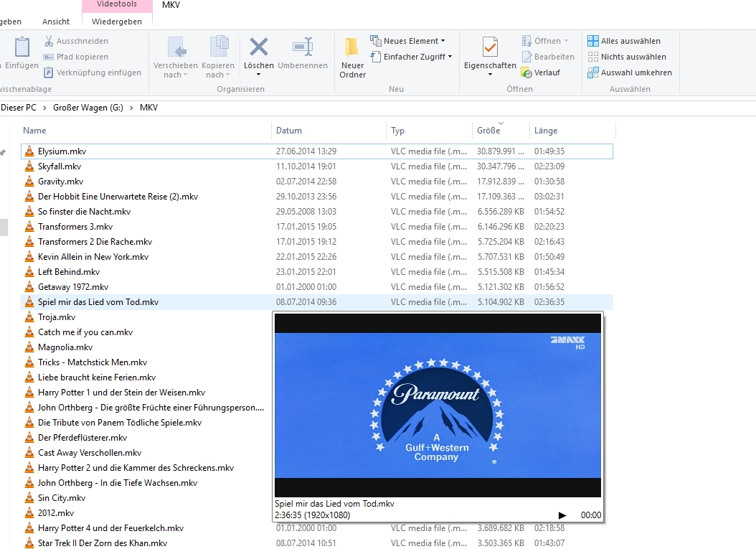Screen dimensions: 756x549
Task: Select the VLC icon of Cast Away Verschollen.mkv
Action: point(29,453)
